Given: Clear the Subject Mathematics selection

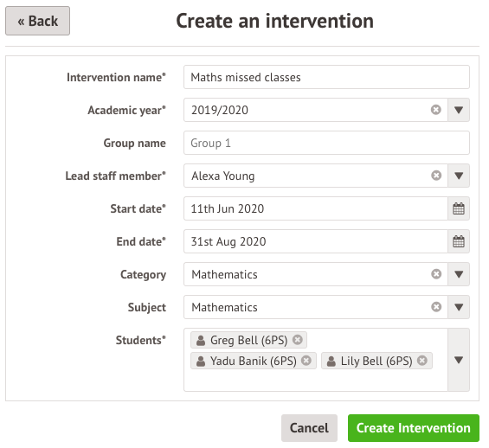Looking at the screenshot, I should [436, 307].
